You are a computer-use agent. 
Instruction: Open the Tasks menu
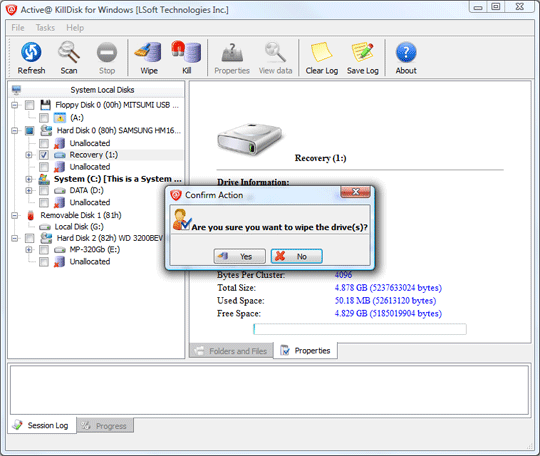[45, 28]
